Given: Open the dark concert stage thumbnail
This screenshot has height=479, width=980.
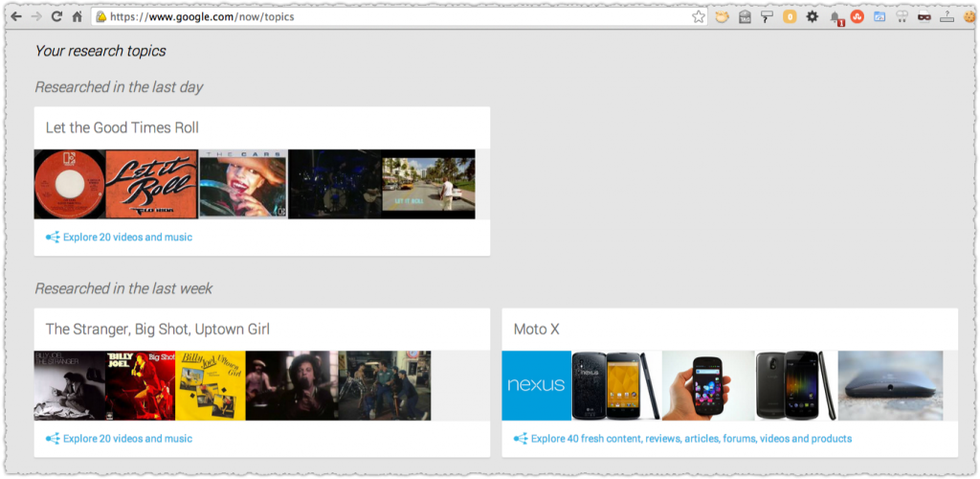Looking at the screenshot, I should click(334, 185).
